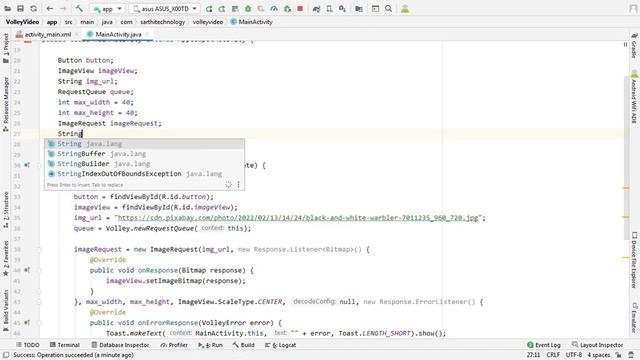640x360 pixels.
Task: Toggle the Build Variants side panel
Action: coord(6,310)
